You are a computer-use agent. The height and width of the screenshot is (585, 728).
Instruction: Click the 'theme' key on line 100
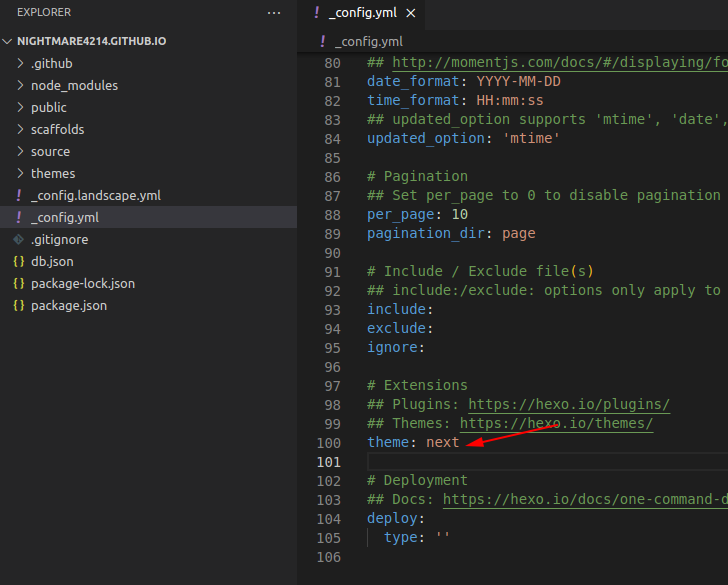pos(388,442)
